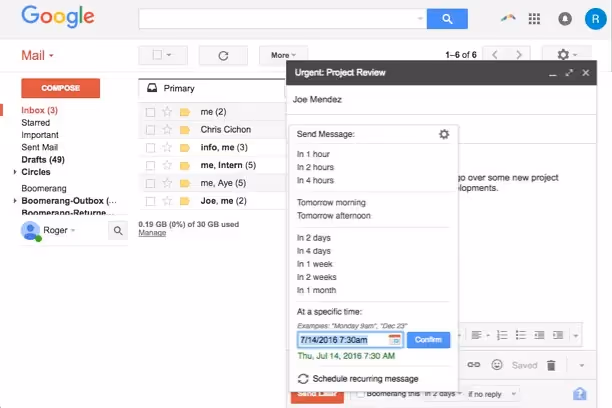Viewport: 612px width, 408px height.
Task: Click the Manage storage link
Action: (152, 233)
